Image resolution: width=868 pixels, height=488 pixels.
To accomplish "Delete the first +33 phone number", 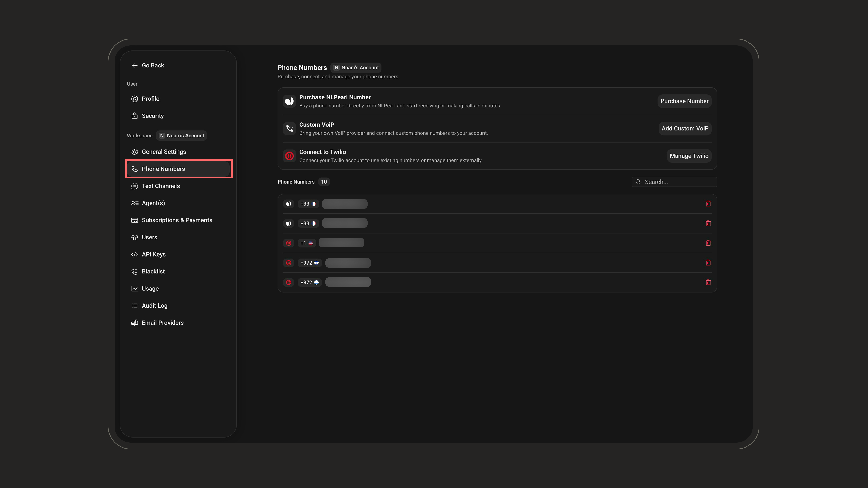I will point(708,204).
